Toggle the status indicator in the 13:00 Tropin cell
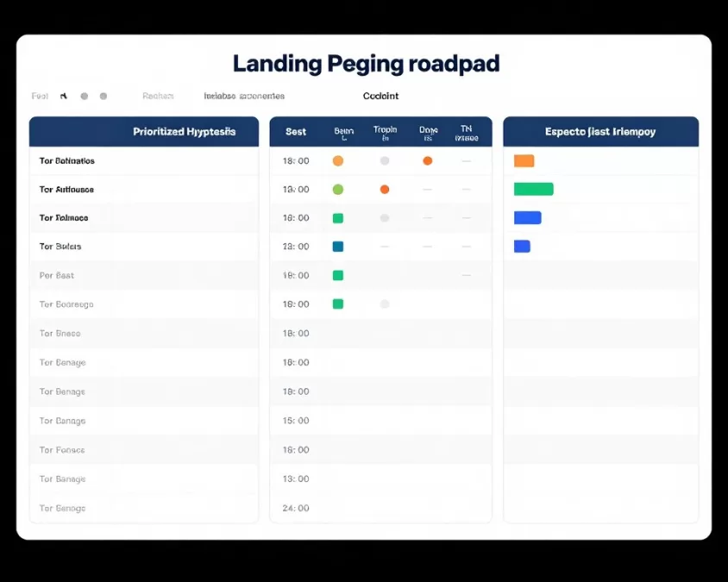 pyautogui.click(x=383, y=189)
